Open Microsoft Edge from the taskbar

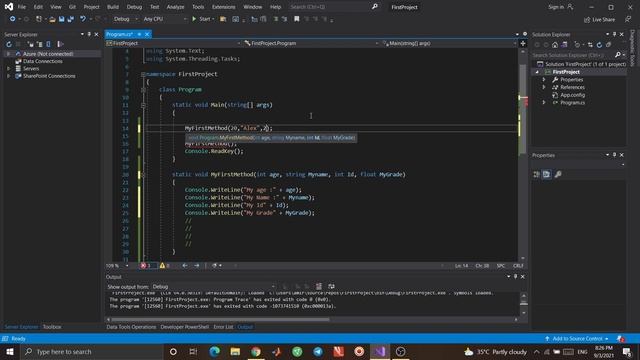coord(214,351)
